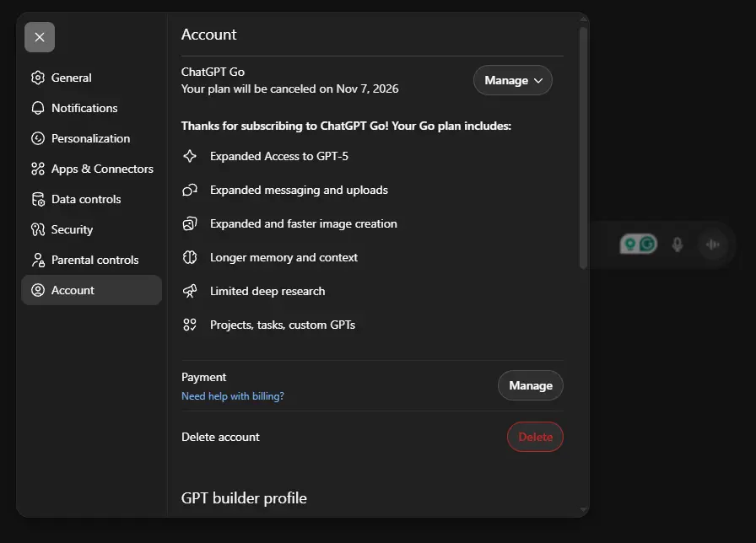Open the General settings tab
The width and height of the screenshot is (756, 543).
coord(92,78)
